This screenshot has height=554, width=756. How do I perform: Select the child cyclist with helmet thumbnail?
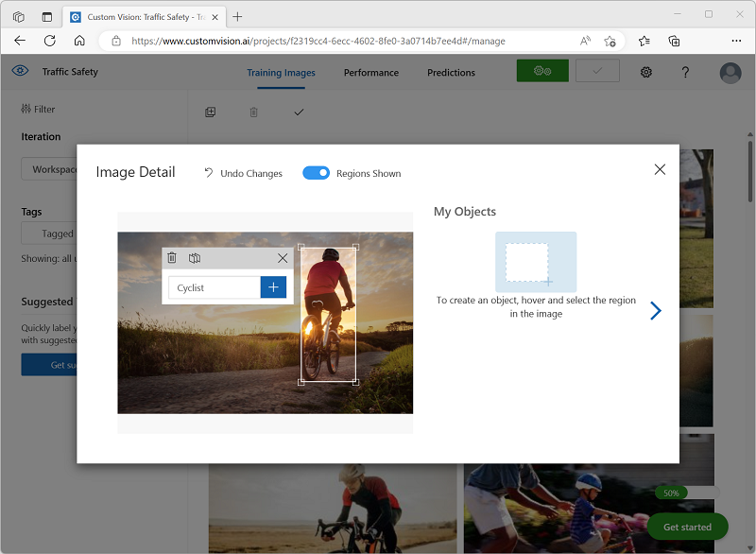[588, 509]
